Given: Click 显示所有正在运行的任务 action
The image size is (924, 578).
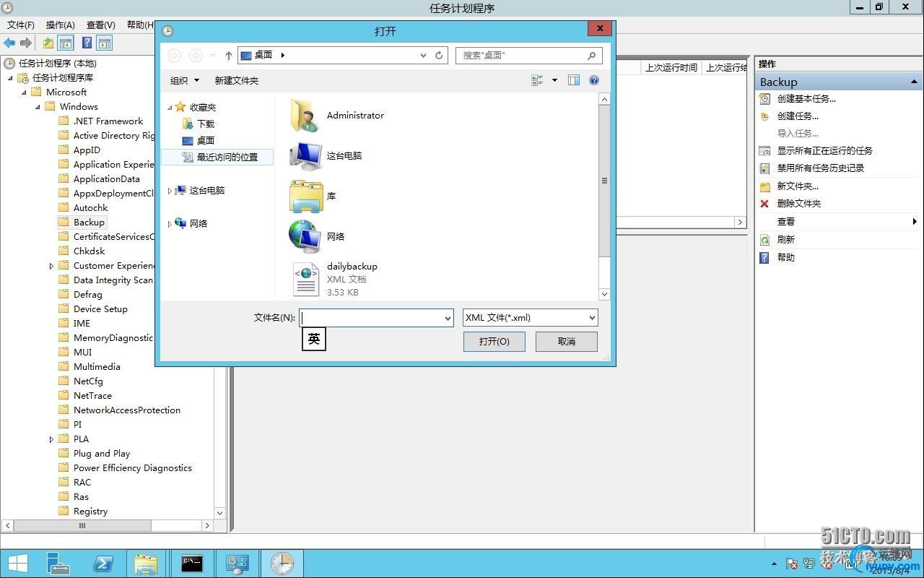Looking at the screenshot, I should point(825,151).
